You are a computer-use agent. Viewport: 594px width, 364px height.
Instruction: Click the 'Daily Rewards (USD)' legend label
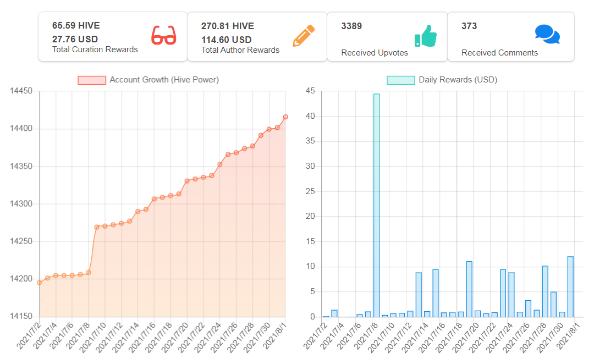458,80
